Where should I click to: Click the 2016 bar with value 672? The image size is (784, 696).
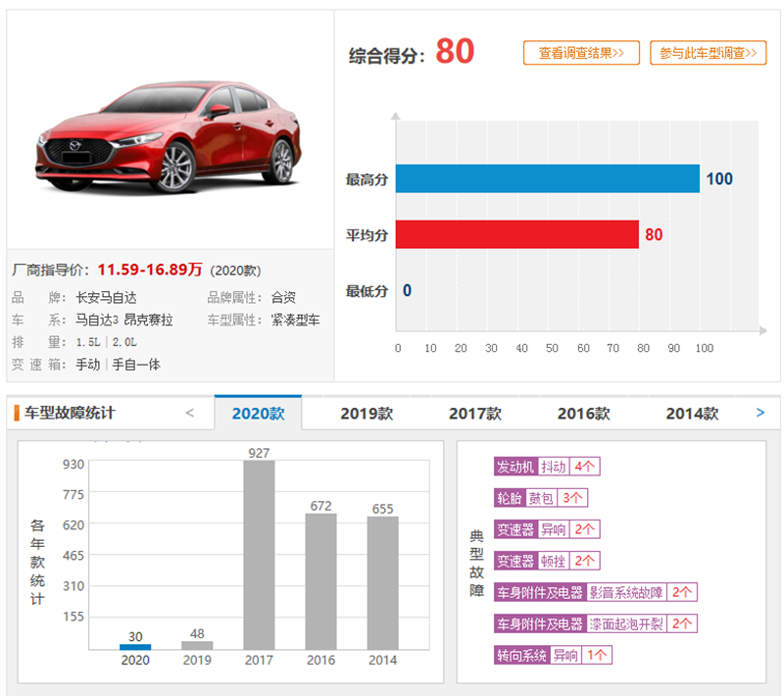pyautogui.click(x=321, y=581)
